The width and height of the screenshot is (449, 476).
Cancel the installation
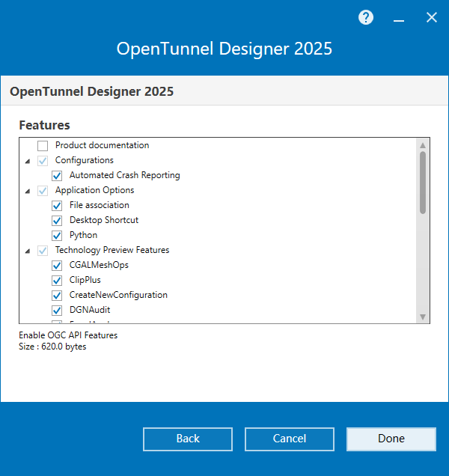tap(290, 439)
